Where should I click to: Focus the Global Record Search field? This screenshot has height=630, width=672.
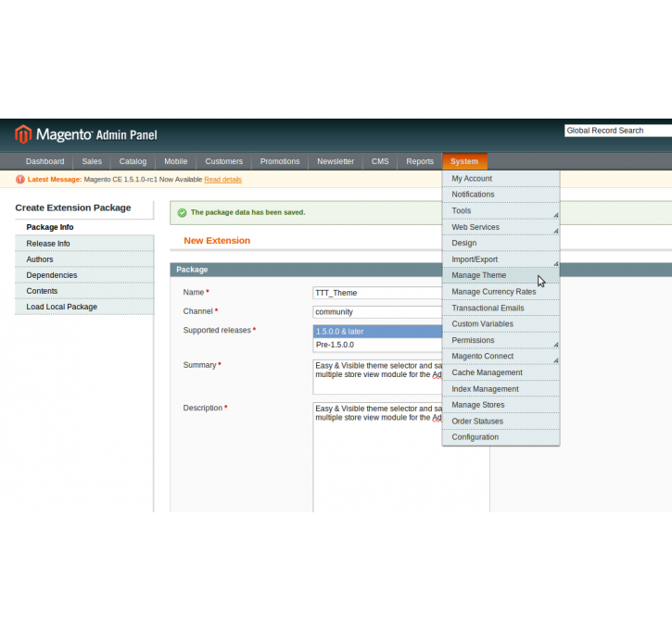[618, 131]
